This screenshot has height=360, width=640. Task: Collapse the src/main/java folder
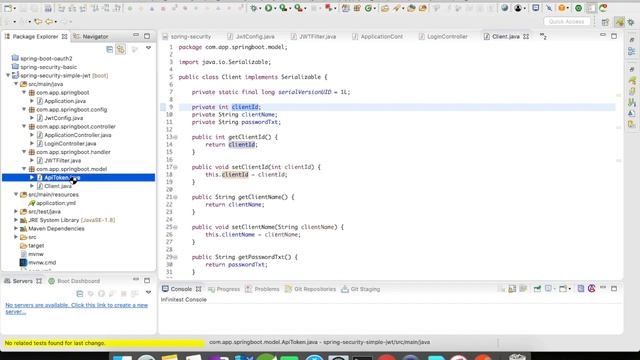(x=16, y=84)
